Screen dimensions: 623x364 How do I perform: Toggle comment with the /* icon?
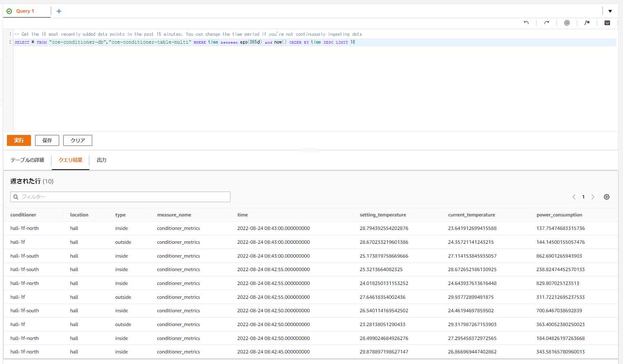(587, 23)
